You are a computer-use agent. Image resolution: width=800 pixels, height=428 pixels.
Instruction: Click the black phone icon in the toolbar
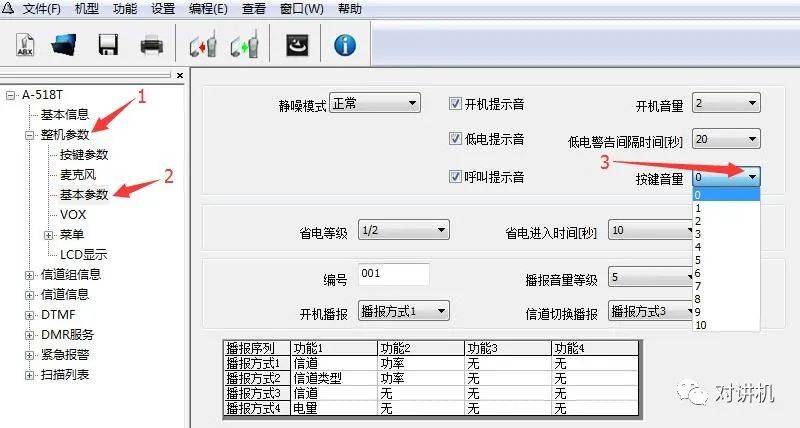tap(298, 45)
